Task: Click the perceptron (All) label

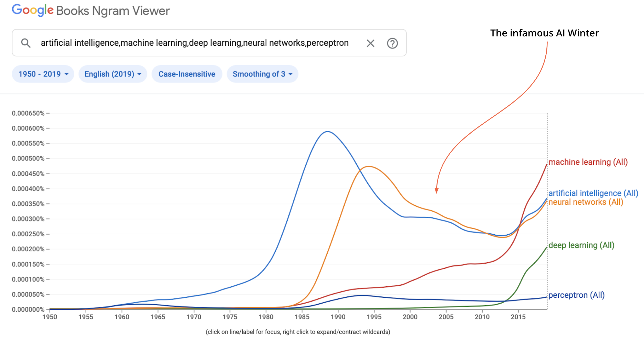Action: pos(576,295)
